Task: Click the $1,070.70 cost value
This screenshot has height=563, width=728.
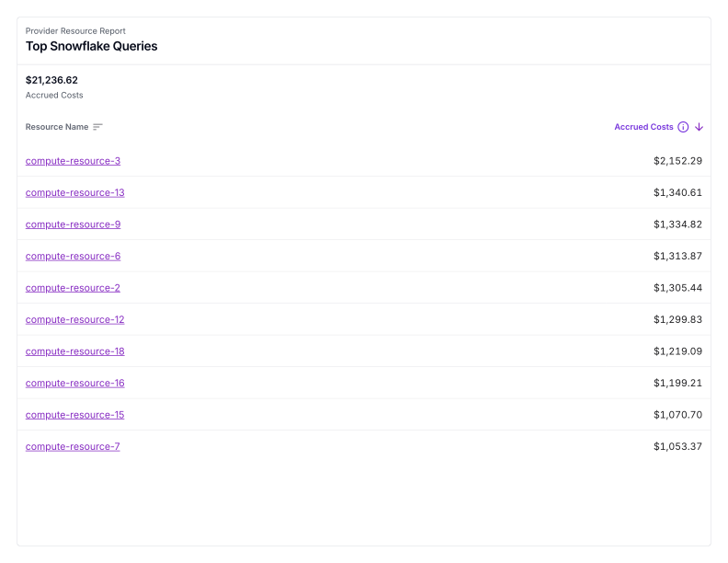Action: (677, 415)
